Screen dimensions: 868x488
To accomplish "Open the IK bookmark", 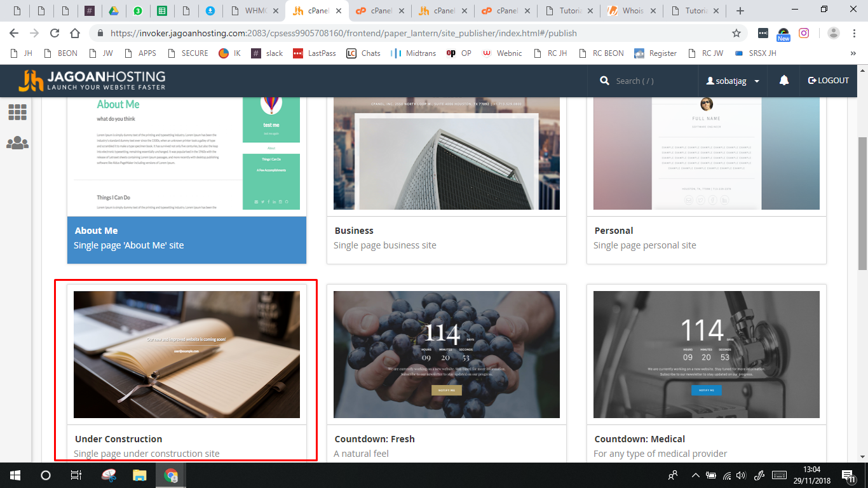I will [229, 53].
